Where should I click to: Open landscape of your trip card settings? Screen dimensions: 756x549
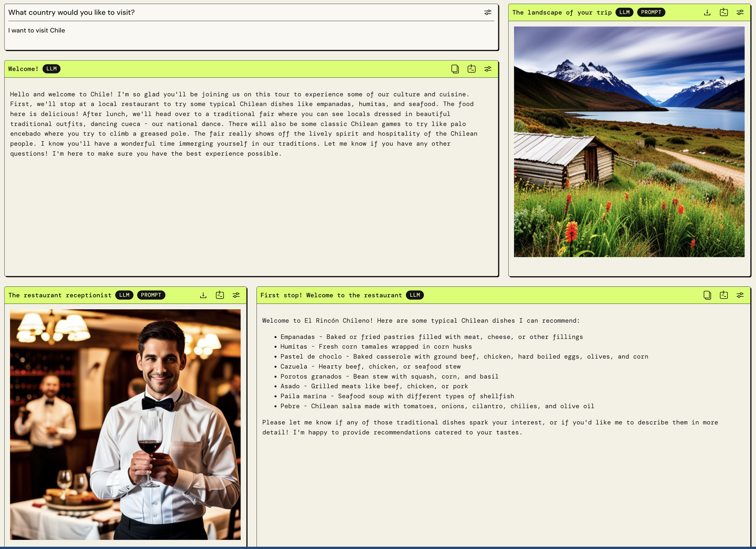pyautogui.click(x=740, y=12)
